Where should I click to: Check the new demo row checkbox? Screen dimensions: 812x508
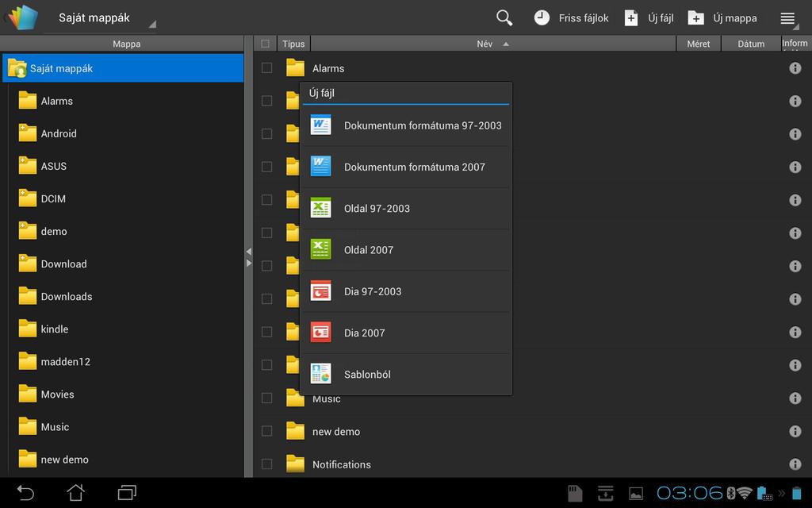tap(266, 431)
